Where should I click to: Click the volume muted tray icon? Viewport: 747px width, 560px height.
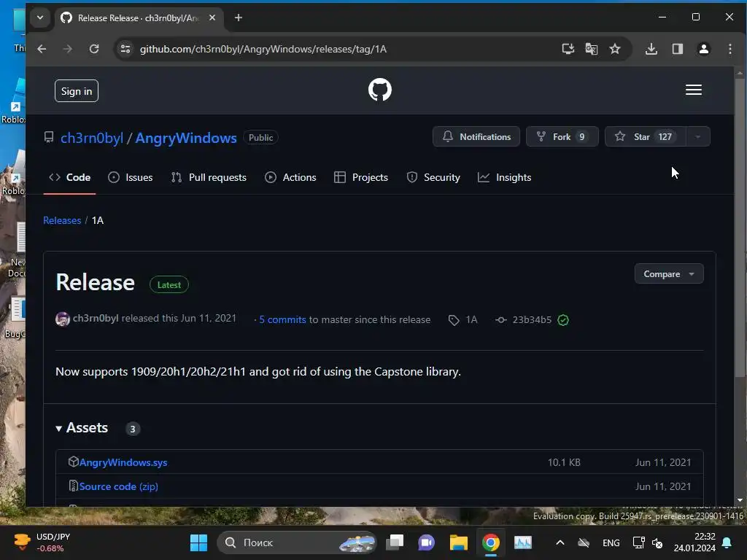point(657,542)
